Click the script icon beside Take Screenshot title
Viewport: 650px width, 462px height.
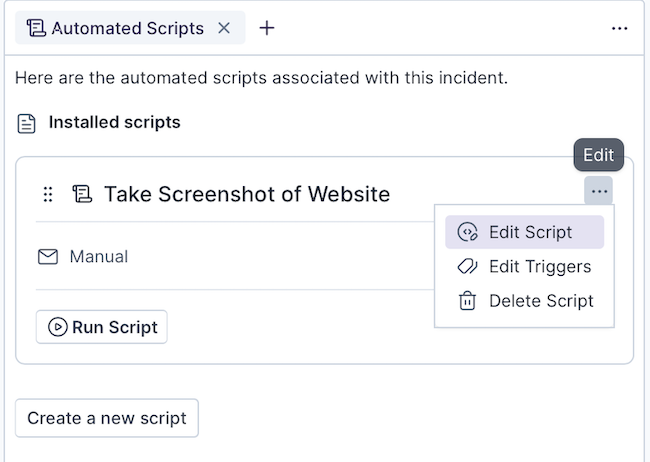point(81,194)
